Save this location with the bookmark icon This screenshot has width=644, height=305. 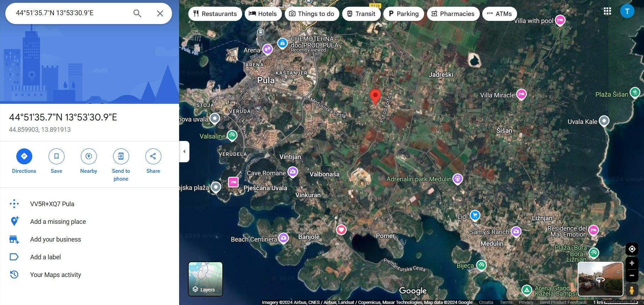tap(56, 156)
